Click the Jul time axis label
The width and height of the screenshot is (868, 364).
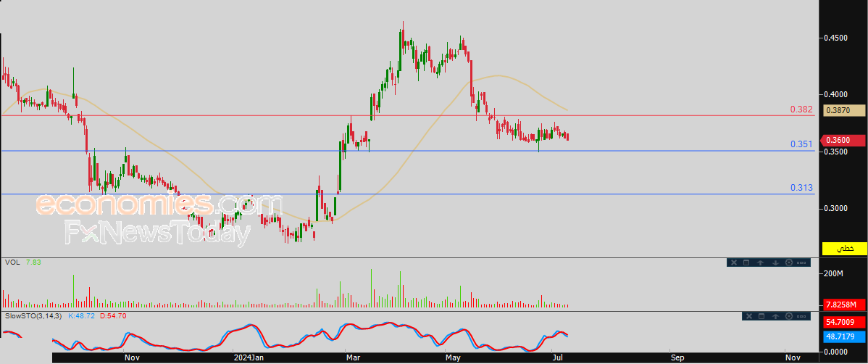coord(557,358)
